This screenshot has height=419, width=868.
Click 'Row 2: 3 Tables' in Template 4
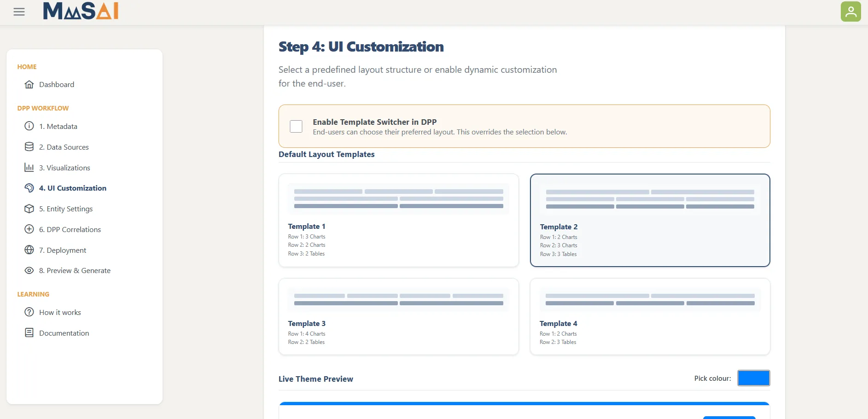tap(558, 342)
